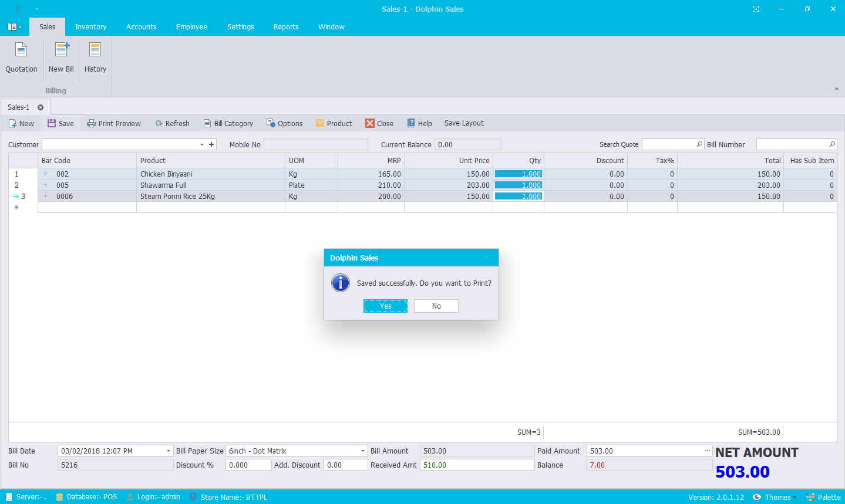Expand row 002 Chicken Biriyaani plus icon
The width and height of the screenshot is (845, 504).
click(45, 174)
